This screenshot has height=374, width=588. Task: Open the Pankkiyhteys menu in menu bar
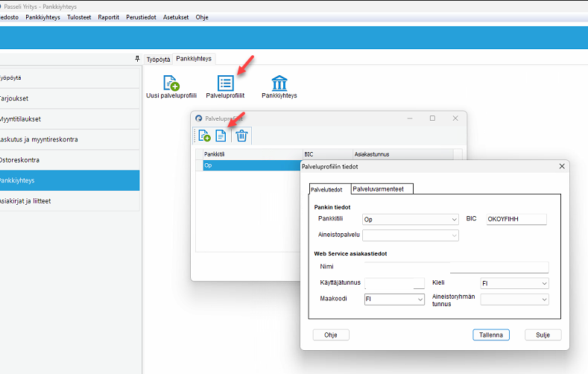42,17
